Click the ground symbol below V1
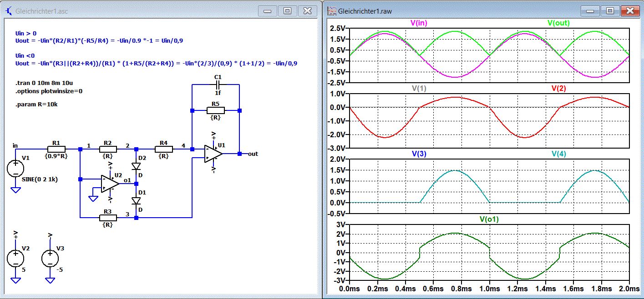The width and height of the screenshot is (644, 299). tap(15, 190)
